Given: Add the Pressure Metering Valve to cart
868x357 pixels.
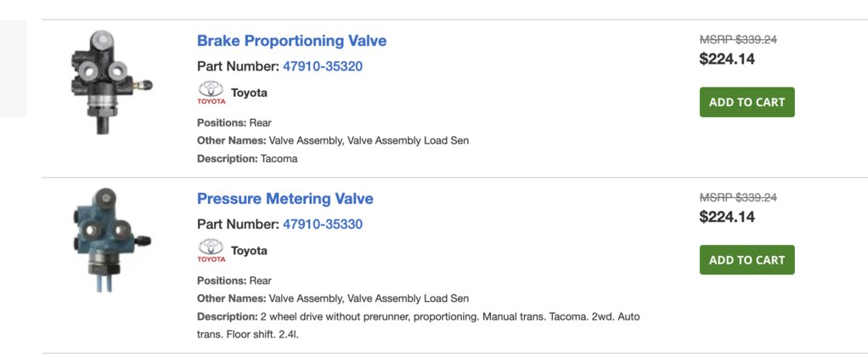Looking at the screenshot, I should pos(747,260).
